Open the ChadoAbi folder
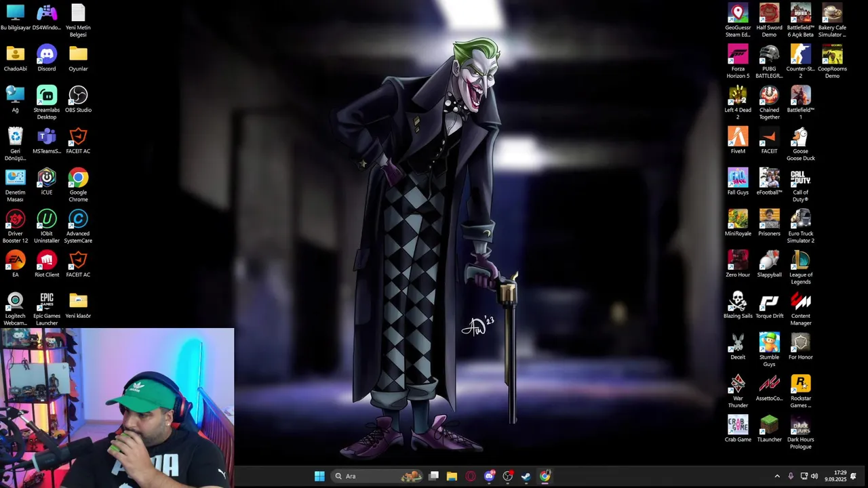The width and height of the screenshot is (868, 488). coord(15,59)
